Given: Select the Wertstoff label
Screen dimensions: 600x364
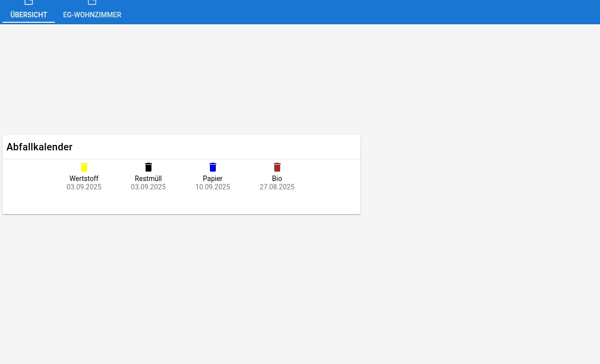Looking at the screenshot, I should click(84, 179).
